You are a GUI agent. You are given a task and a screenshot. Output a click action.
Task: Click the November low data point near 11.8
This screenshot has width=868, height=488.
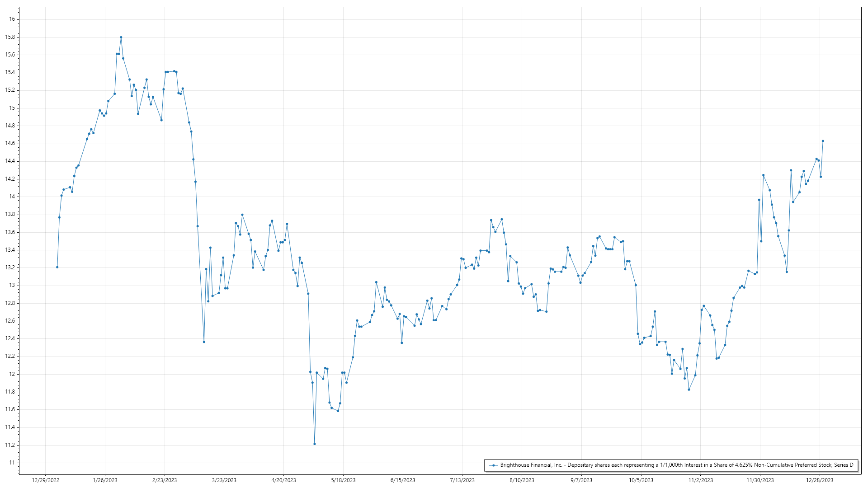(689, 389)
